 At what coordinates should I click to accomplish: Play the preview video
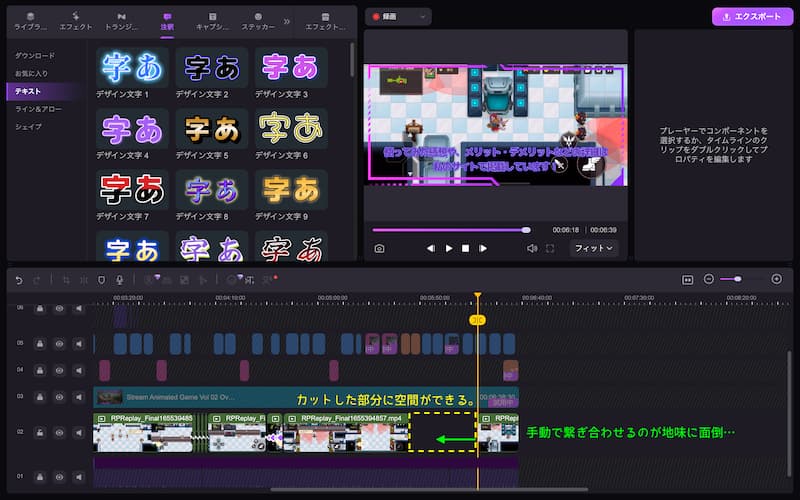tap(449, 248)
